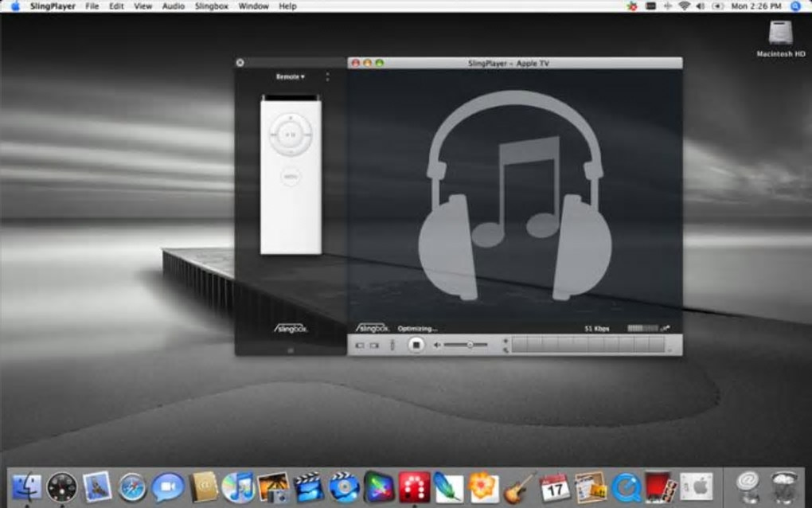Close the remote control side panel

tap(240, 63)
